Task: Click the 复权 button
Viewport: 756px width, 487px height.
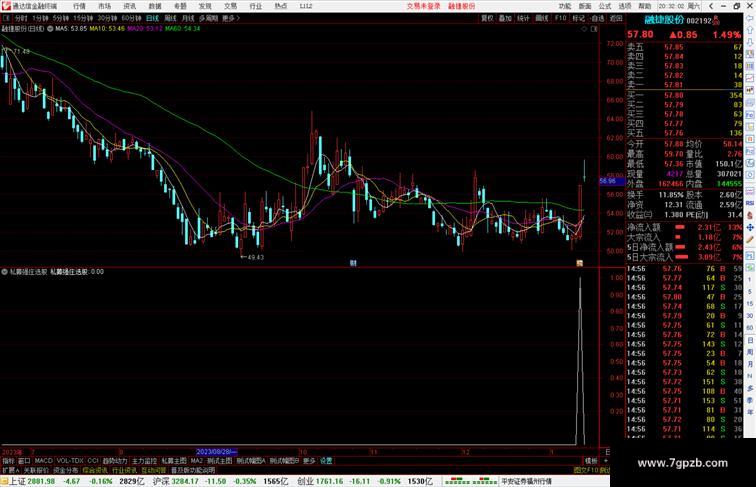Action: (487, 18)
